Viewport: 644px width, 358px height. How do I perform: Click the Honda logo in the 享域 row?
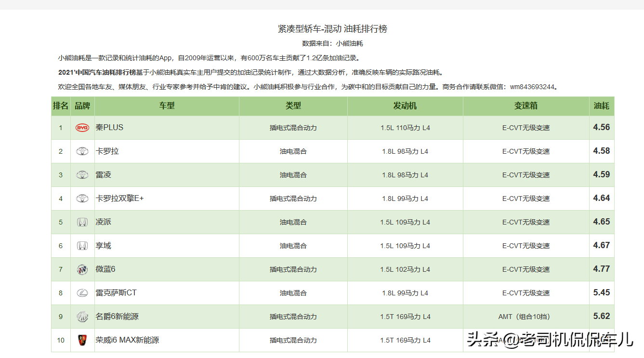click(x=82, y=246)
